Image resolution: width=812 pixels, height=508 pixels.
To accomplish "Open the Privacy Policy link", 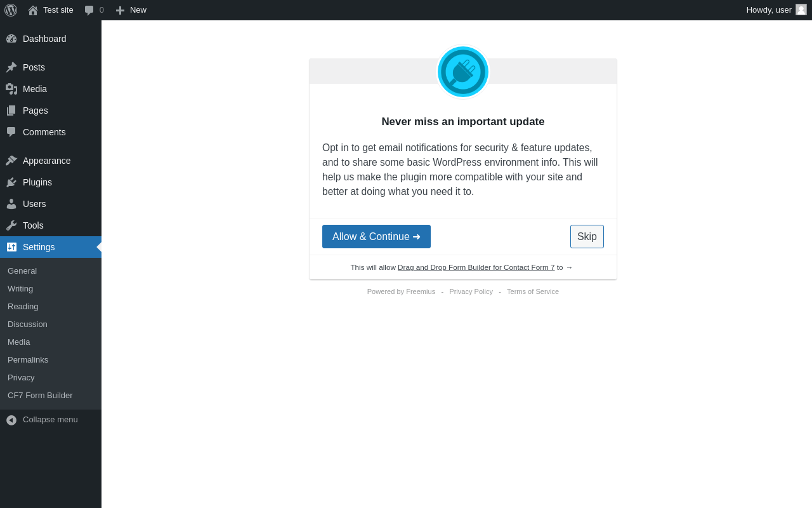I will pos(471,291).
